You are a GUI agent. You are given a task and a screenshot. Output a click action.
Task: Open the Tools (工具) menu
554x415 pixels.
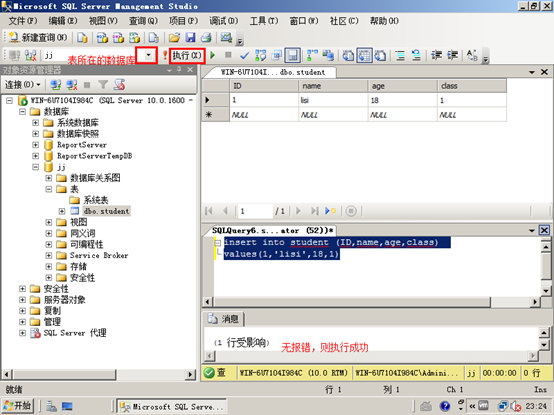264,21
